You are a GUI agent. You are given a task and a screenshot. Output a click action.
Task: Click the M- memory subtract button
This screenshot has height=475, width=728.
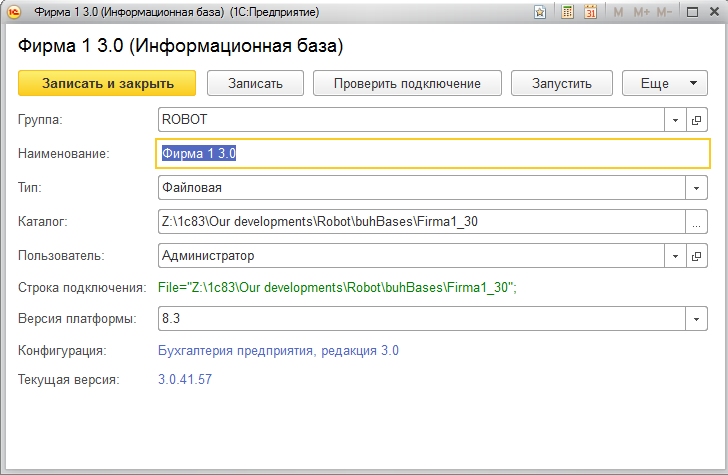coord(664,12)
